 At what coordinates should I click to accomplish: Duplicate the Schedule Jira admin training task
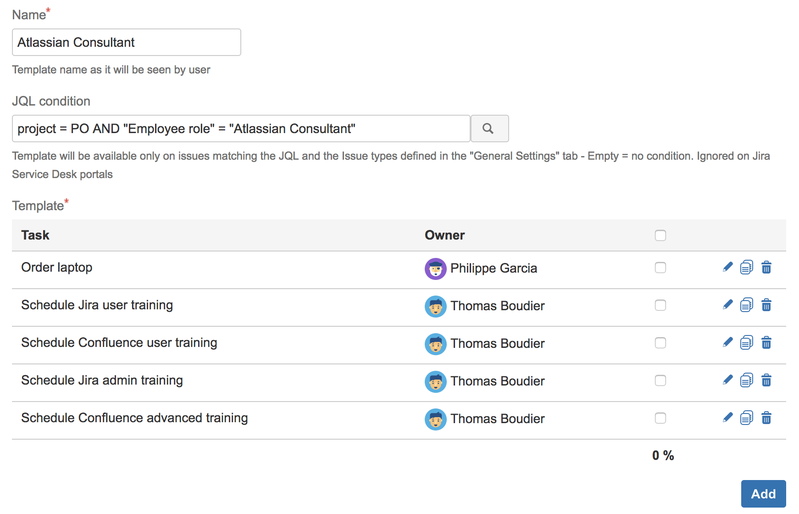point(746,381)
